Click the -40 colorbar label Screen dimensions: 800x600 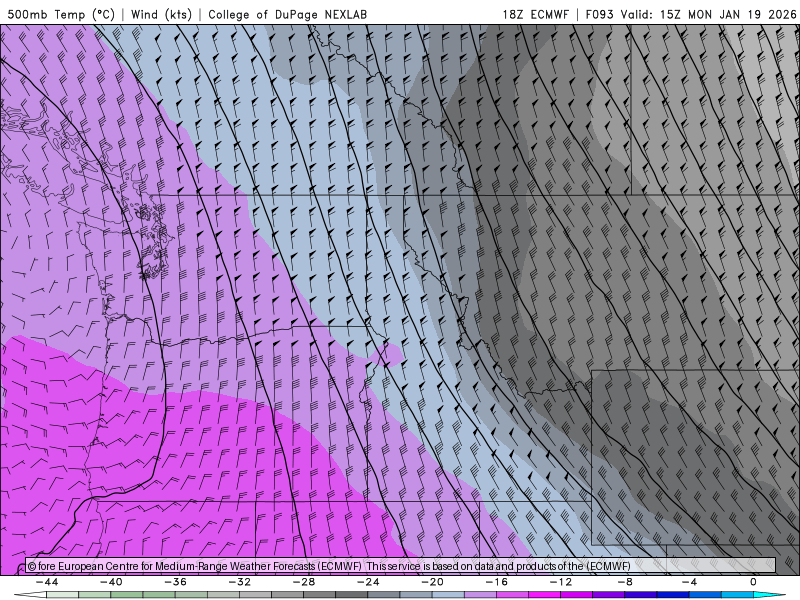(111, 582)
